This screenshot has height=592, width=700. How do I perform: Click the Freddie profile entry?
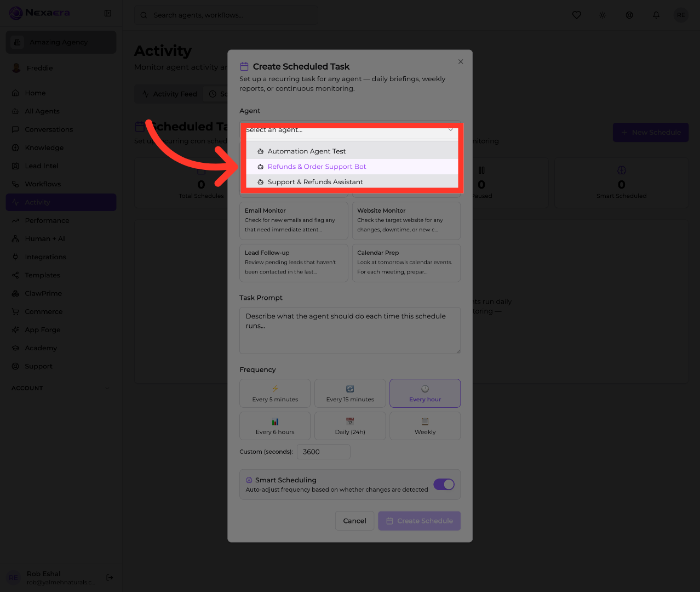[x=61, y=68]
